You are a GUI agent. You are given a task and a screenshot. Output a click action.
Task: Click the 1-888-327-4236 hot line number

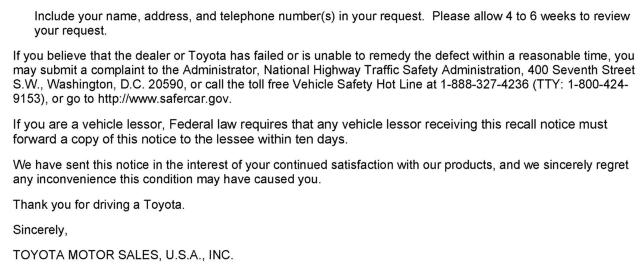point(484,85)
